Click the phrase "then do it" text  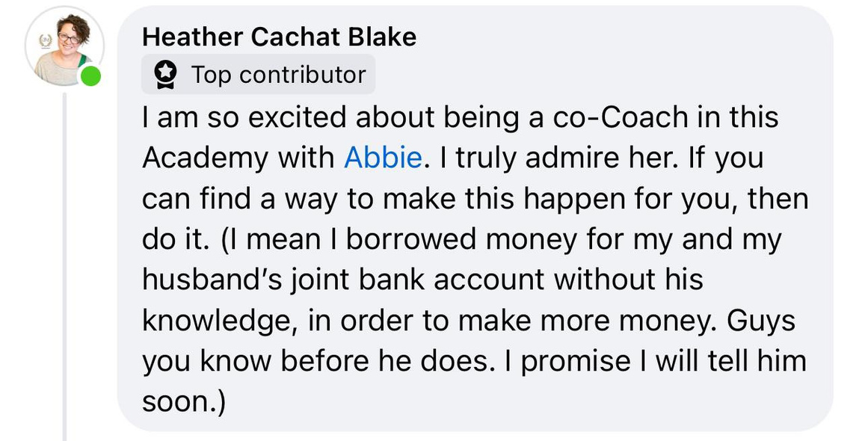(778, 199)
